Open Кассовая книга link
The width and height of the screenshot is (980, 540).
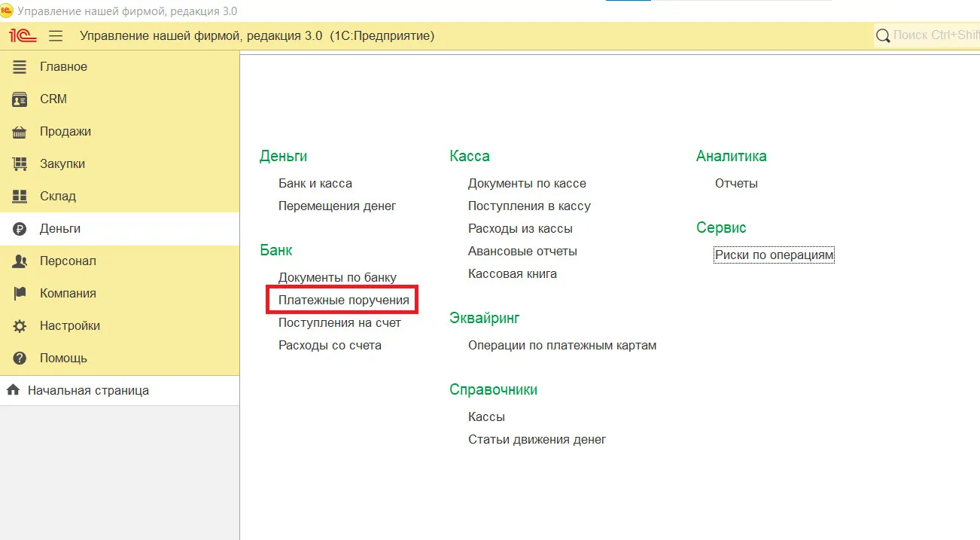[512, 274]
